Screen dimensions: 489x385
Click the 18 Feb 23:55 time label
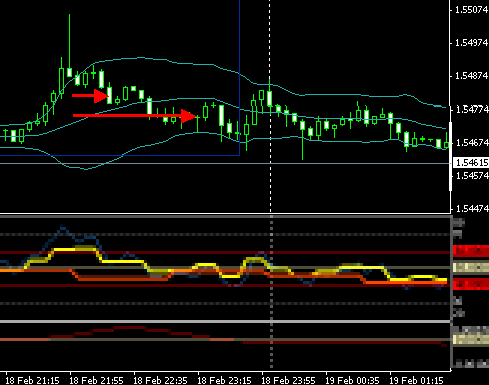coord(289,380)
